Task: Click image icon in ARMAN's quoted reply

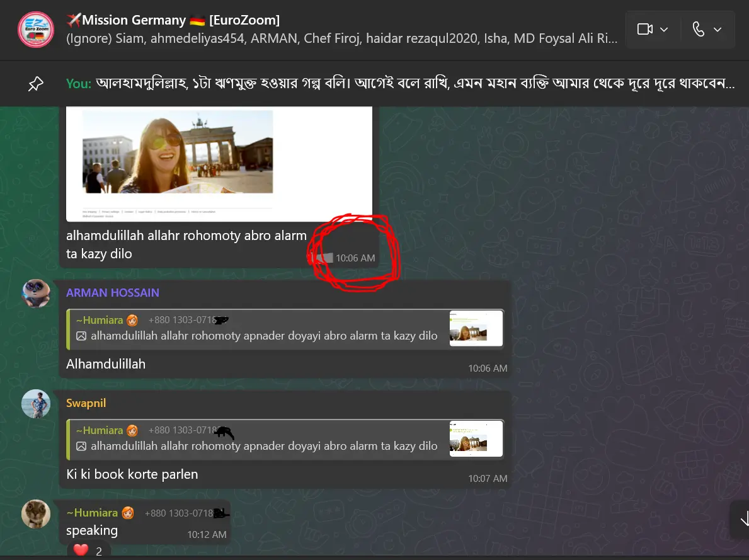Action: click(x=81, y=336)
